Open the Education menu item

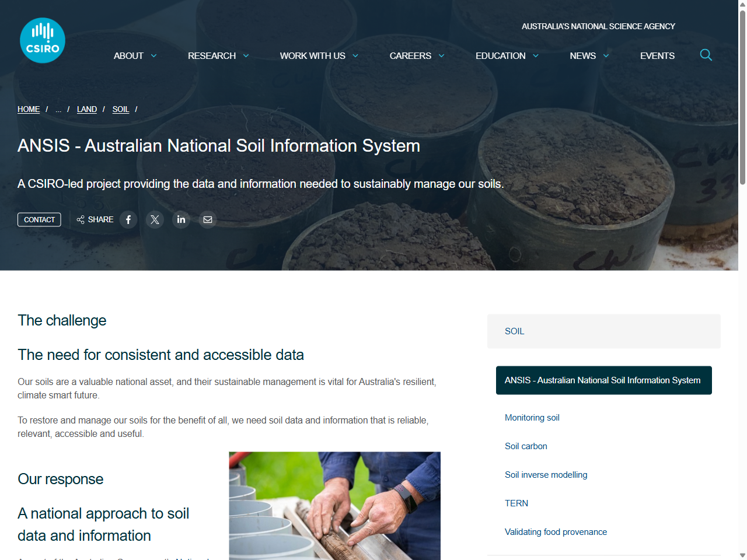pyautogui.click(x=501, y=56)
